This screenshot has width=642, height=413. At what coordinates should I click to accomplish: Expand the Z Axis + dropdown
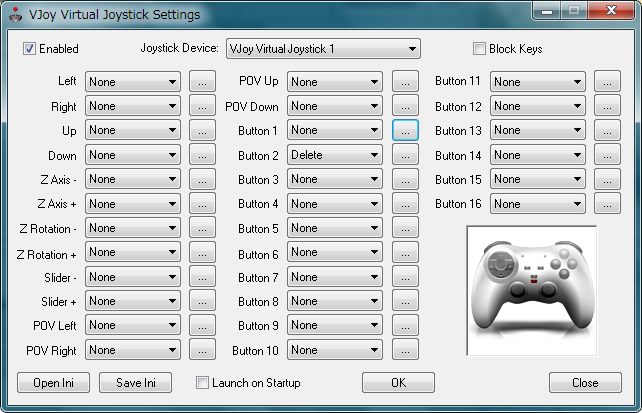tap(133, 203)
